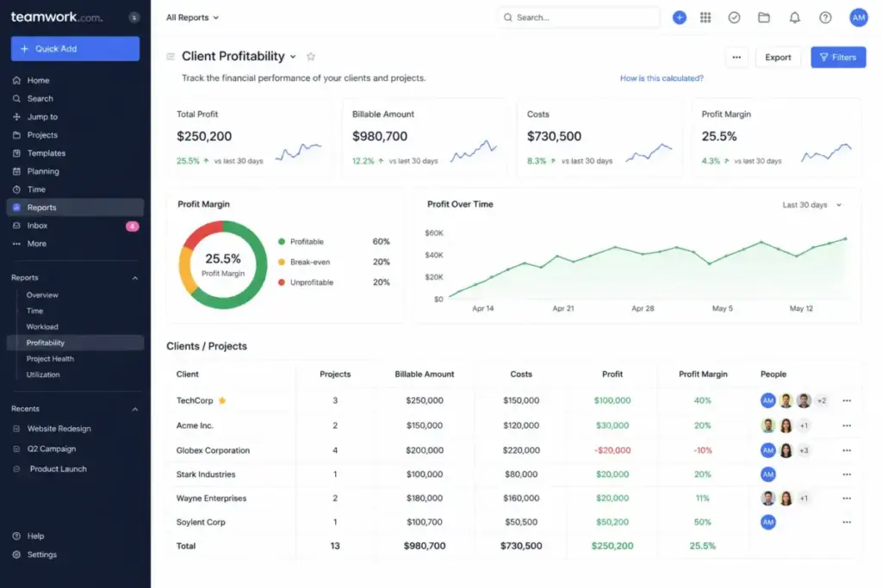Open row options for Wayne Enterprises
Viewport: 882px width, 588px height.
[x=847, y=498]
